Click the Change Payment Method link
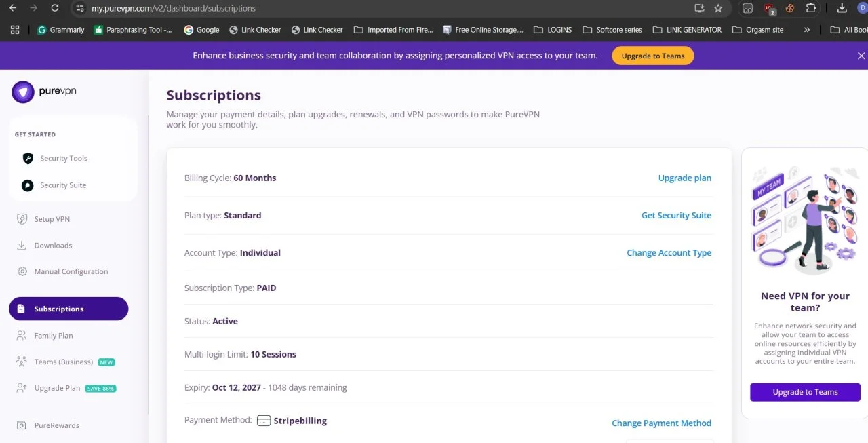 (x=661, y=423)
